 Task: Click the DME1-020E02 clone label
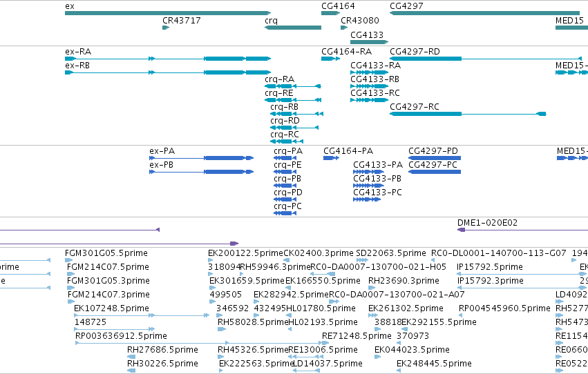pyautogui.click(x=487, y=223)
